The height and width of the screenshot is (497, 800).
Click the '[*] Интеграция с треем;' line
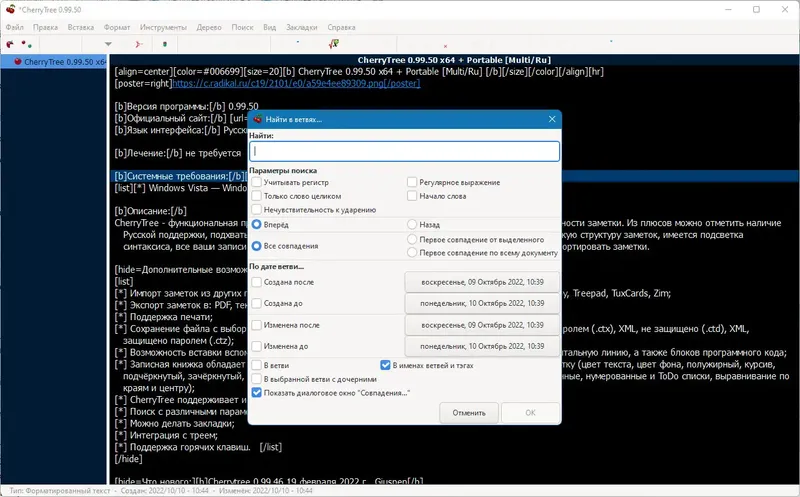pyautogui.click(x=166, y=435)
